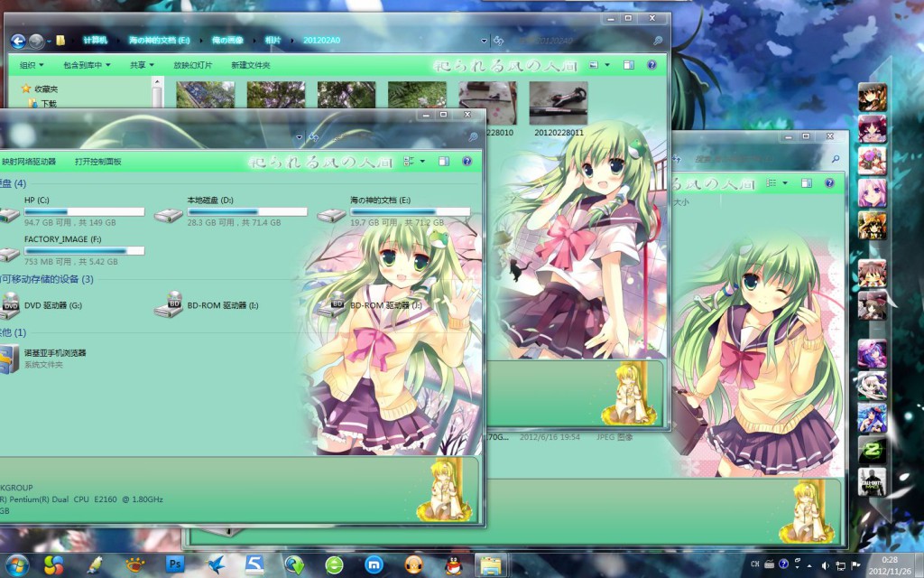Click the FACTORY_IMAGE (F:) capacity bar

tap(84, 251)
